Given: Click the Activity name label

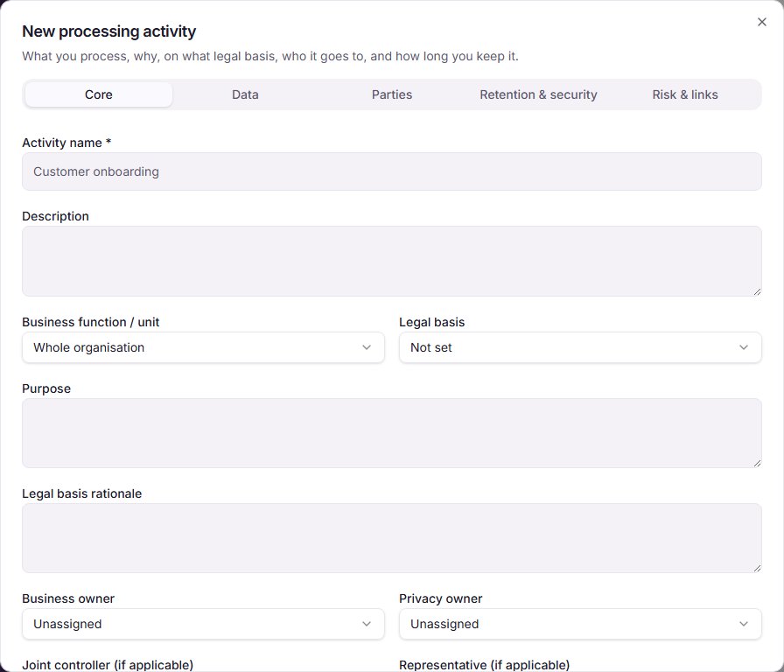Looking at the screenshot, I should (66, 143).
